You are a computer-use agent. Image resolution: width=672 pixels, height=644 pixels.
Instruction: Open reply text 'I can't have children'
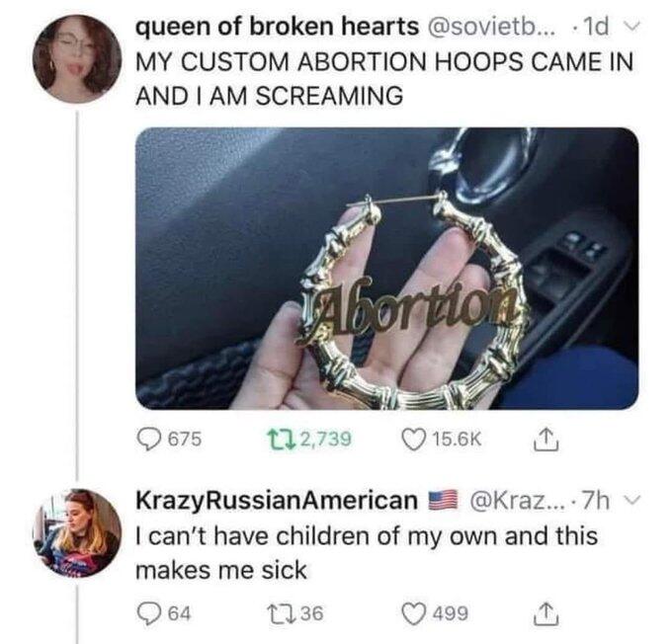(x=367, y=553)
